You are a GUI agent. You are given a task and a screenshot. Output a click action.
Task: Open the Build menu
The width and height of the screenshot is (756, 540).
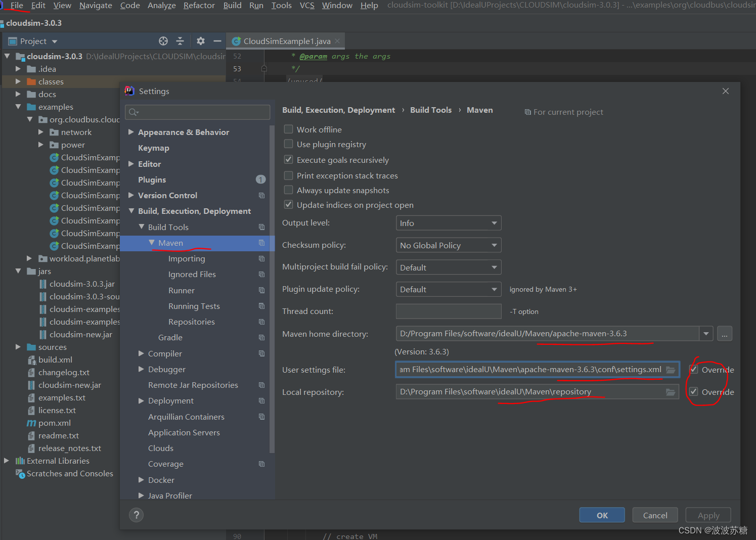coord(233,5)
